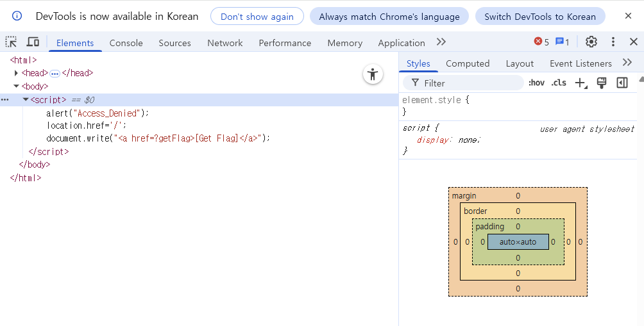Image resolution: width=644 pixels, height=326 pixels.
Task: Toggle the device toolbar icon
Action: 33,42
